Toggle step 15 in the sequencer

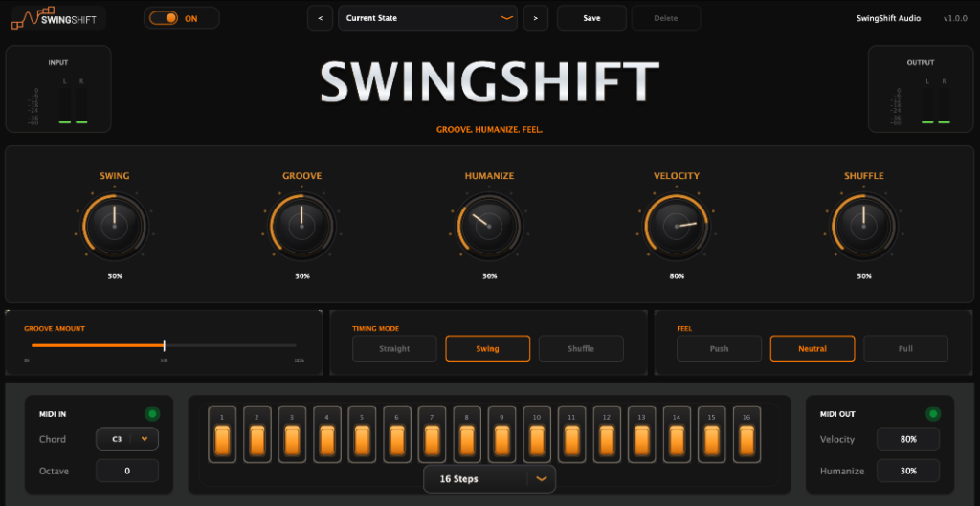coord(712,434)
